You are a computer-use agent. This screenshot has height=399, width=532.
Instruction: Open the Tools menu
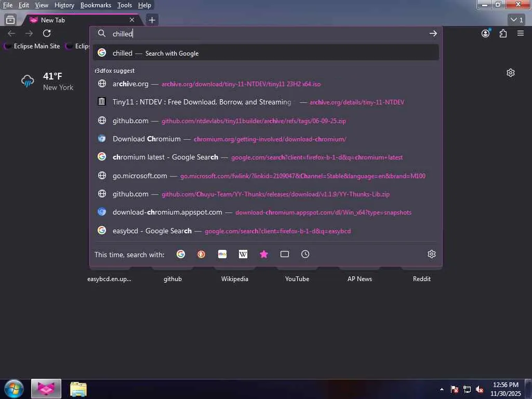(125, 5)
